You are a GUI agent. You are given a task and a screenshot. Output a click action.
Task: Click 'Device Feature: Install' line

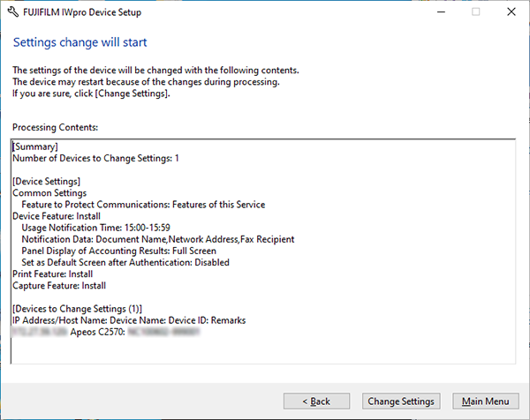[x=57, y=216]
